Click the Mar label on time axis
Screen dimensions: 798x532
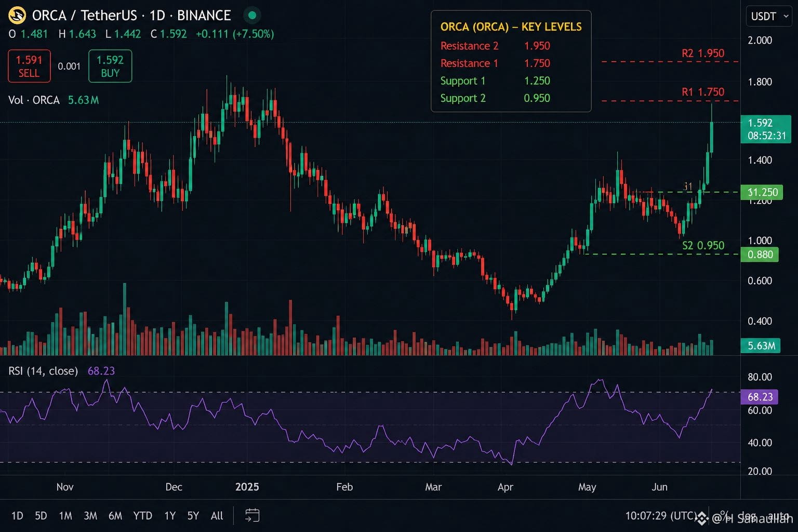[433, 487]
